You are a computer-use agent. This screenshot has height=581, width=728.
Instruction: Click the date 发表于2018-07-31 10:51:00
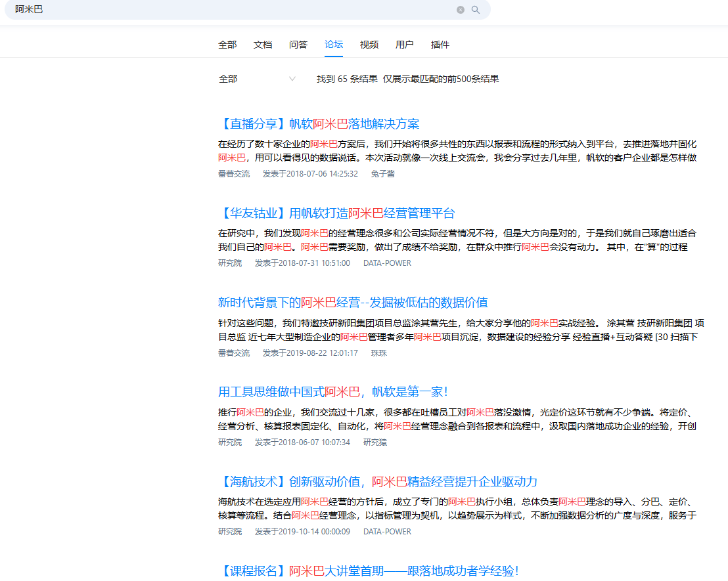302,263
